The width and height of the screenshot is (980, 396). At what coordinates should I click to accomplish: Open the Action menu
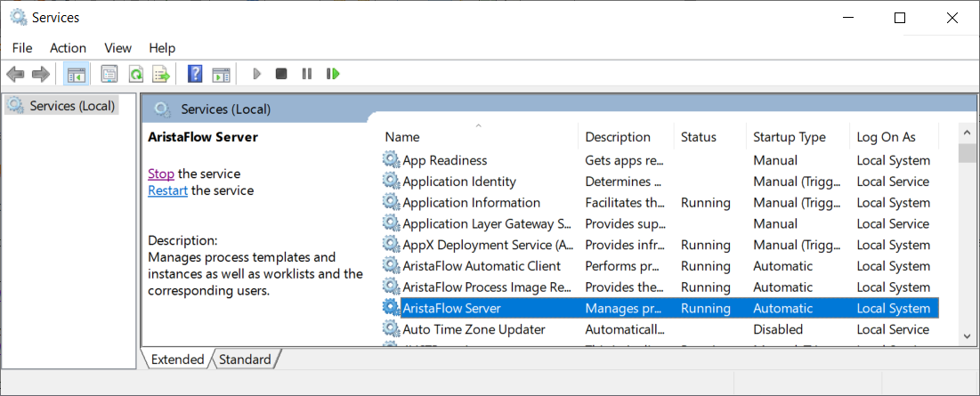(x=69, y=48)
